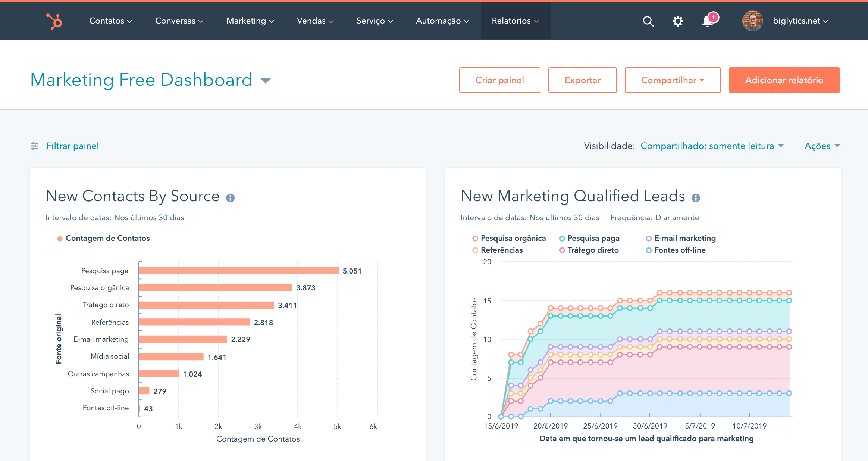The height and width of the screenshot is (461, 868).
Task: Expand the Marketing Free Dashboard title dropdown
Action: (265, 81)
